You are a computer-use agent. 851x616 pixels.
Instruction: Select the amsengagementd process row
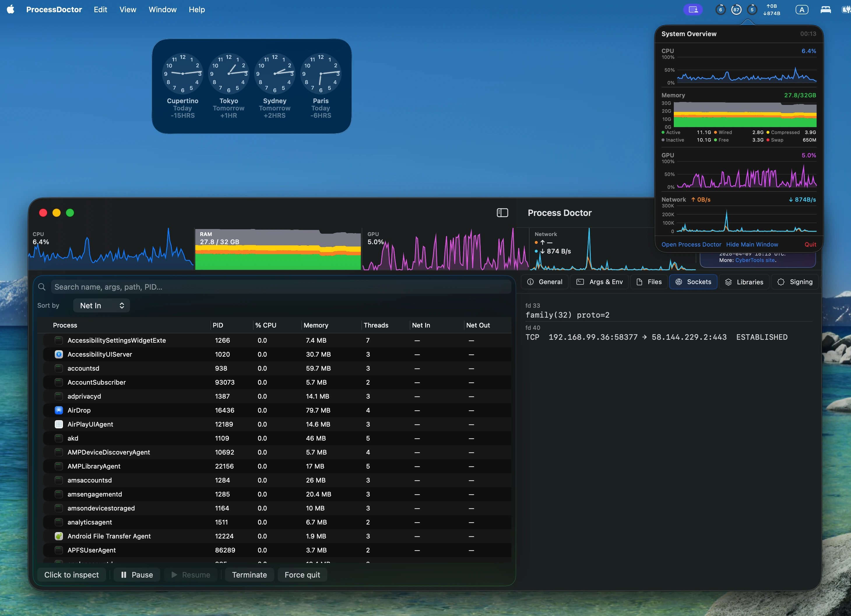pyautogui.click(x=277, y=494)
